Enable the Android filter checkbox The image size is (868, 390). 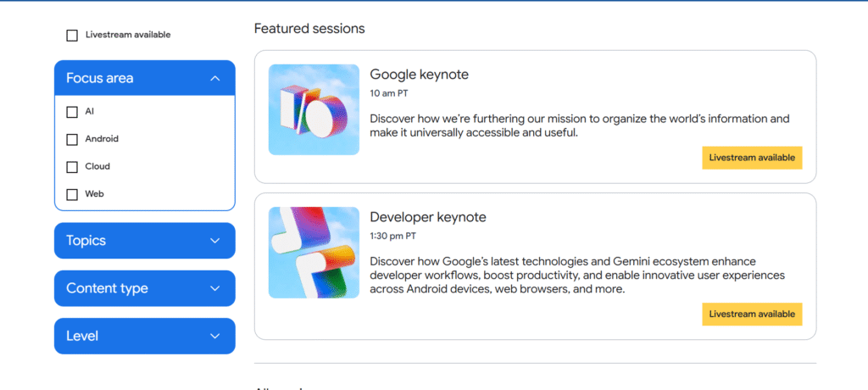click(x=72, y=140)
